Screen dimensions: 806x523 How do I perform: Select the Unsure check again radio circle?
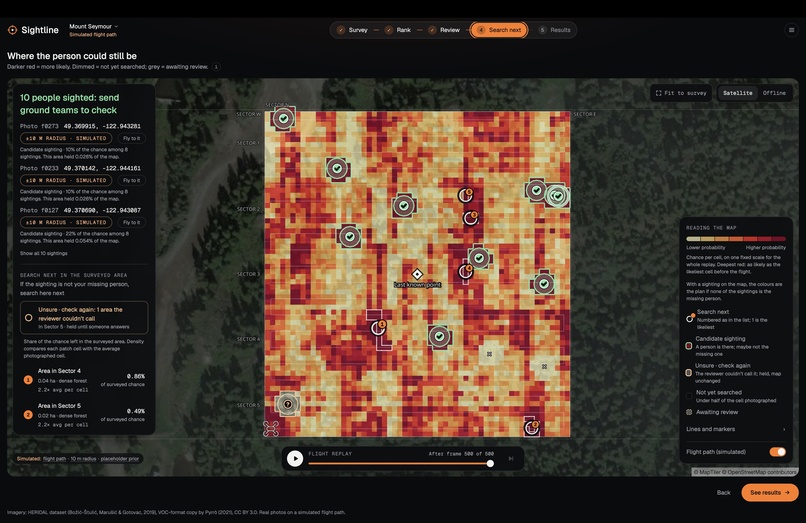(x=29, y=318)
